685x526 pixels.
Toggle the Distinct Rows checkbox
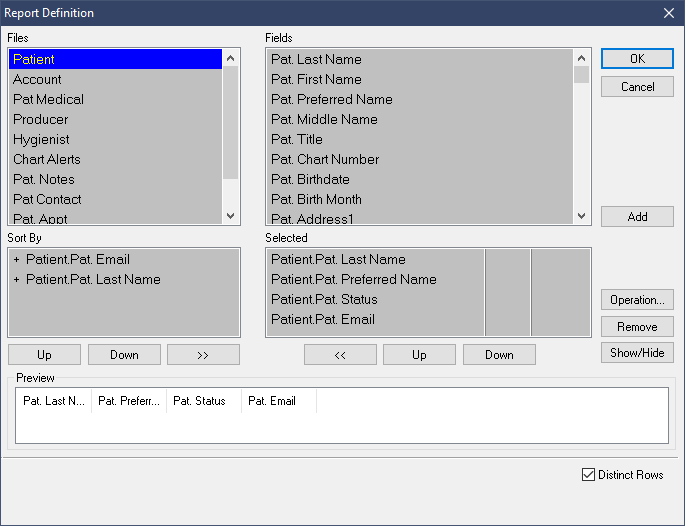[588, 475]
